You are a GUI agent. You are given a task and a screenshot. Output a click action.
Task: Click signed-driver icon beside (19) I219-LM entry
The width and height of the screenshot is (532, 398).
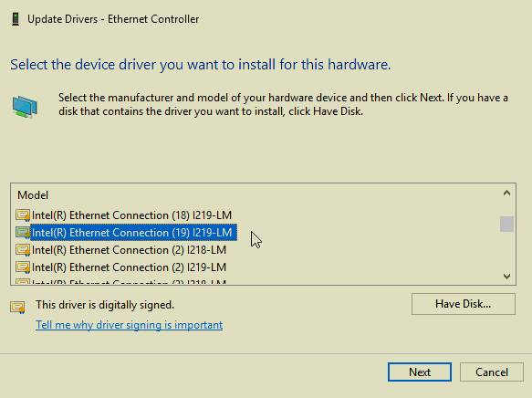23,233
